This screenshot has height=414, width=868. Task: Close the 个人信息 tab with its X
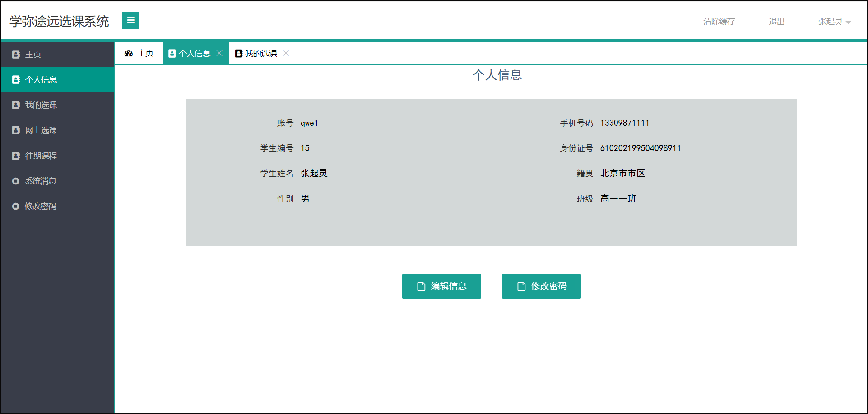220,53
